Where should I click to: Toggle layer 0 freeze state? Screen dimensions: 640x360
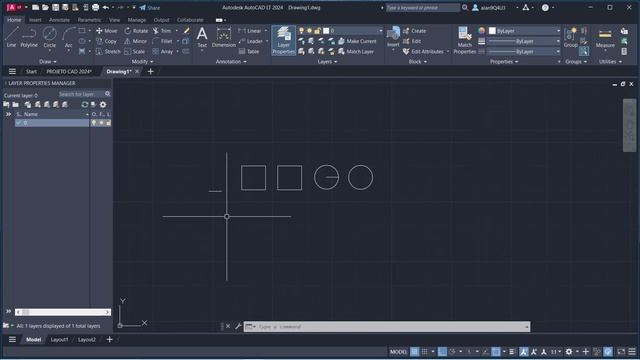click(x=101, y=123)
